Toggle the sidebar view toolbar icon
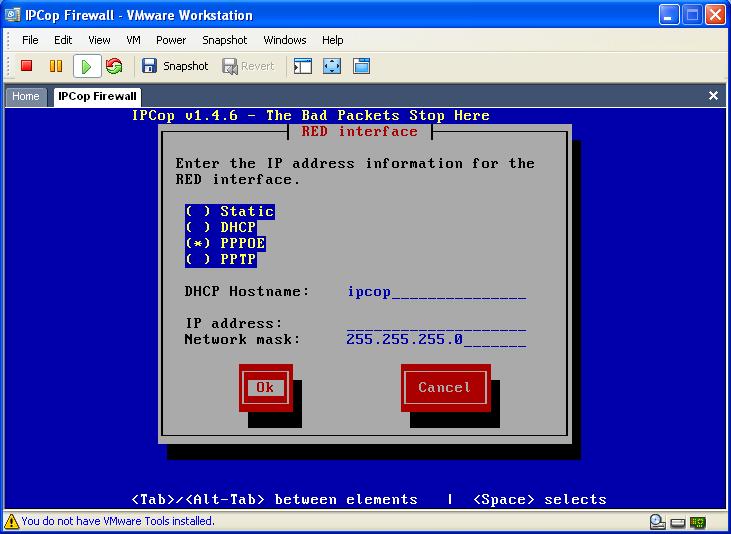 pos(303,66)
